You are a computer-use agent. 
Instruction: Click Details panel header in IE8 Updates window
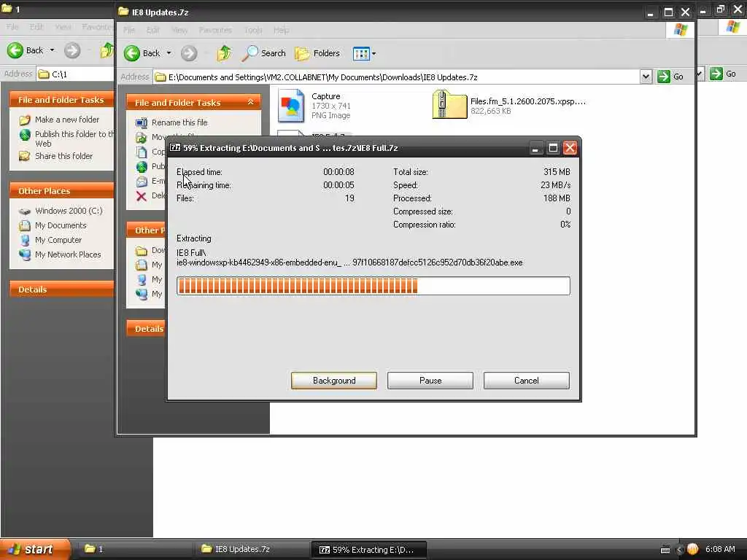(149, 329)
